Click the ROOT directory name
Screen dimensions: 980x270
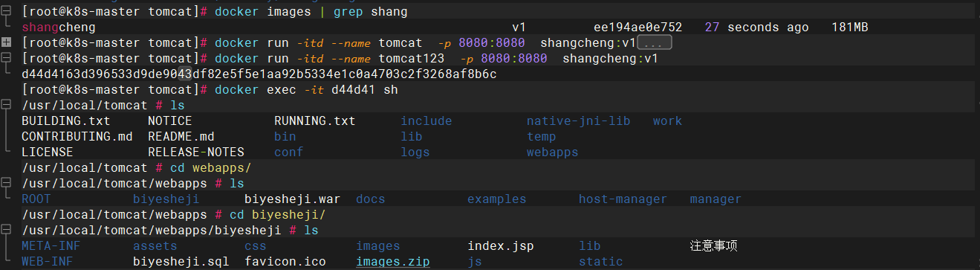[x=36, y=199]
